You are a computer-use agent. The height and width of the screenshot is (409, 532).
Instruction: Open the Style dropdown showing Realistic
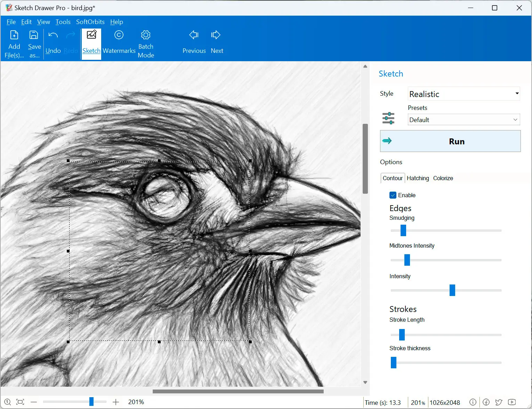[x=464, y=94]
